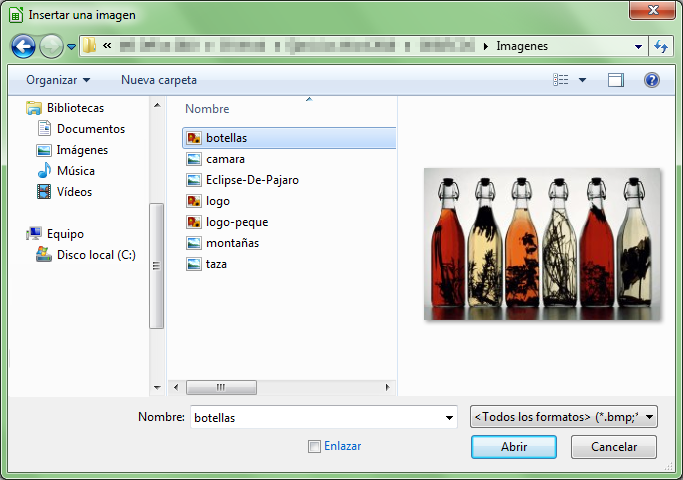Click file list horizontal scrollbar thumb
Viewport: 683px width, 480px height.
pos(221,387)
